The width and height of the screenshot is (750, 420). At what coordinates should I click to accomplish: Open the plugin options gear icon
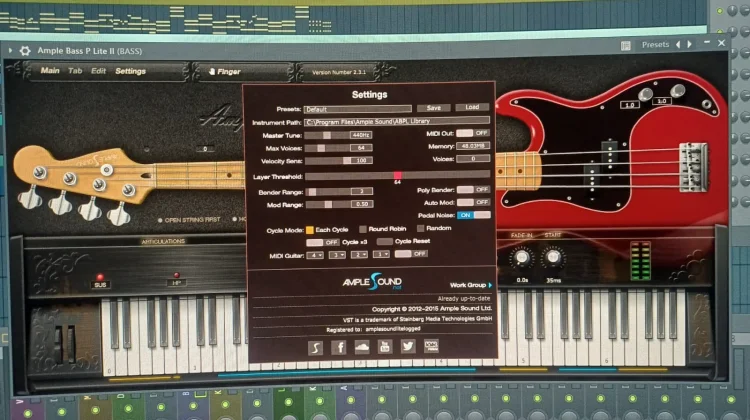(25, 50)
